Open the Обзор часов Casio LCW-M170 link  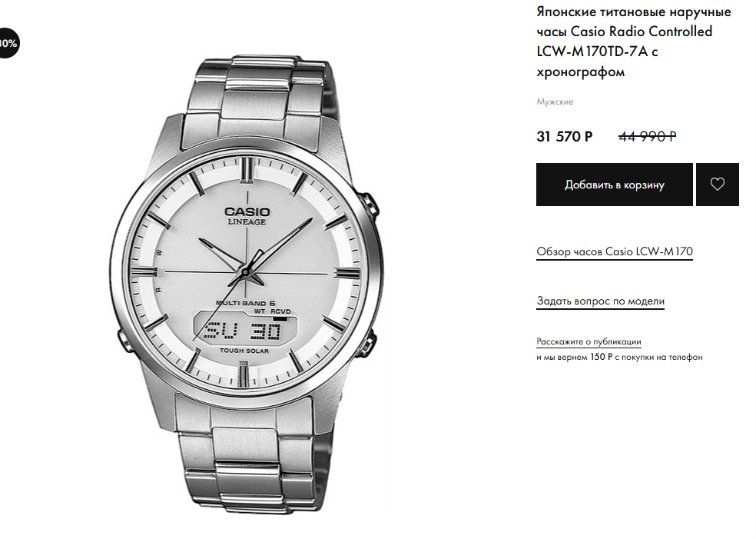click(x=615, y=251)
